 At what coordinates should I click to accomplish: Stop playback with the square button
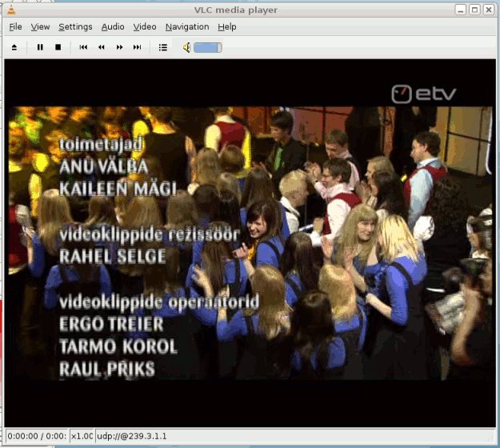(58, 47)
